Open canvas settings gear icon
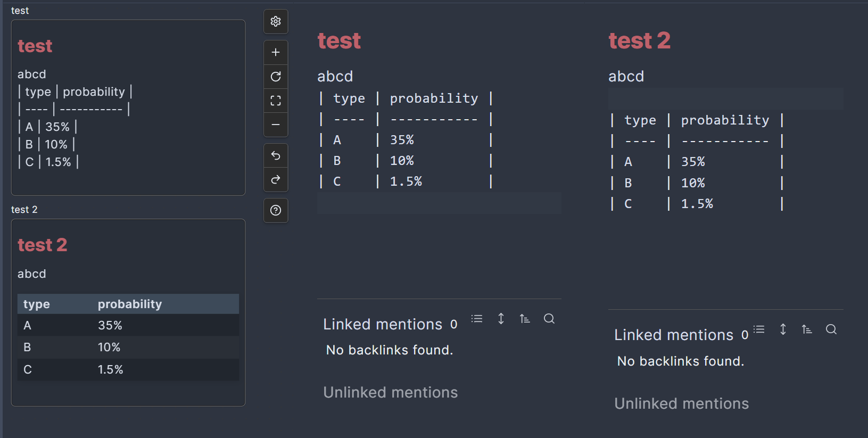The image size is (868, 438). pyautogui.click(x=276, y=21)
